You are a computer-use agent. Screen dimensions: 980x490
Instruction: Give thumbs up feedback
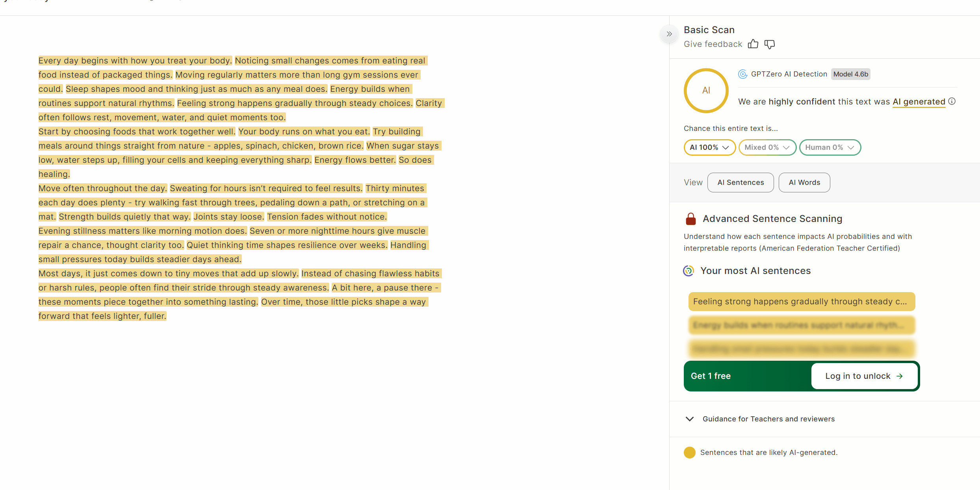[x=753, y=44]
